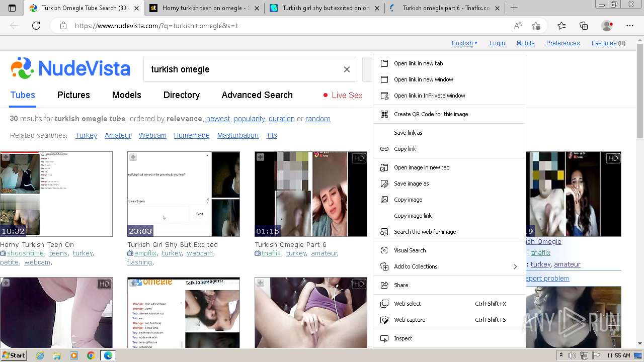Select Create QR Code for this image
This screenshot has height=362, width=644.
[x=449, y=114]
